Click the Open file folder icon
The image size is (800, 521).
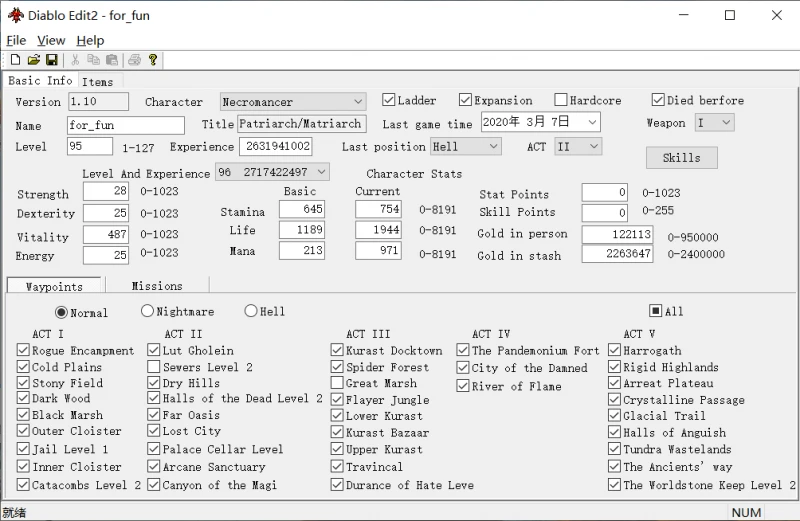coord(33,60)
